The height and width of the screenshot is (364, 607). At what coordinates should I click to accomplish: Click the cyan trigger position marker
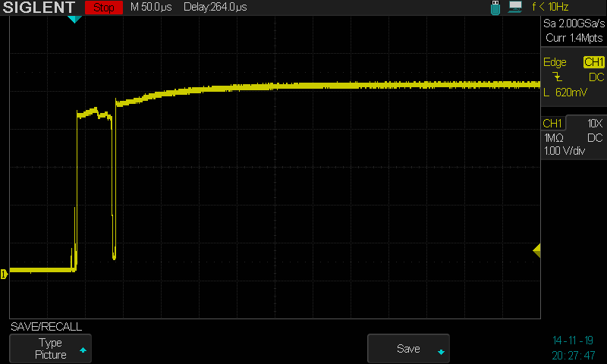(x=74, y=20)
